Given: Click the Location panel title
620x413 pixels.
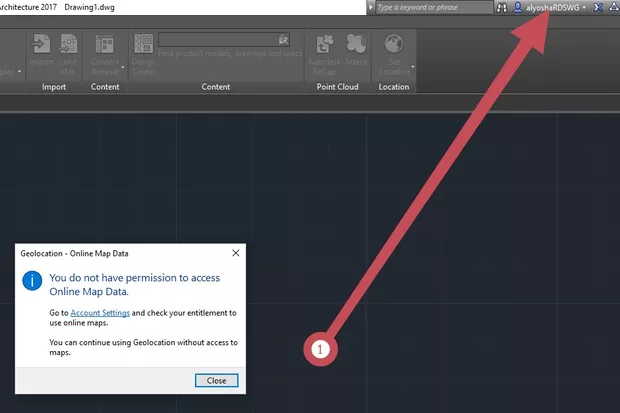Looking at the screenshot, I should (x=394, y=87).
